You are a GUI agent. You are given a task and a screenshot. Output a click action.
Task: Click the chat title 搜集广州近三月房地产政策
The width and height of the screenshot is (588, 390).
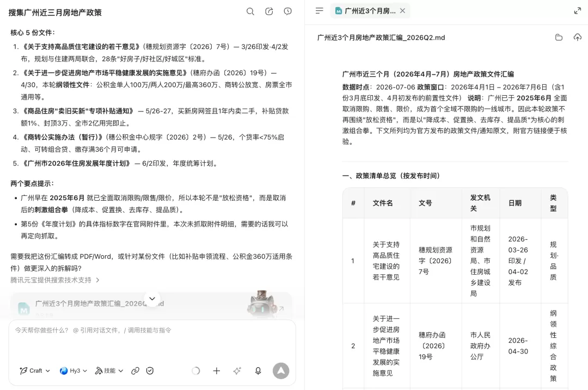tap(55, 13)
